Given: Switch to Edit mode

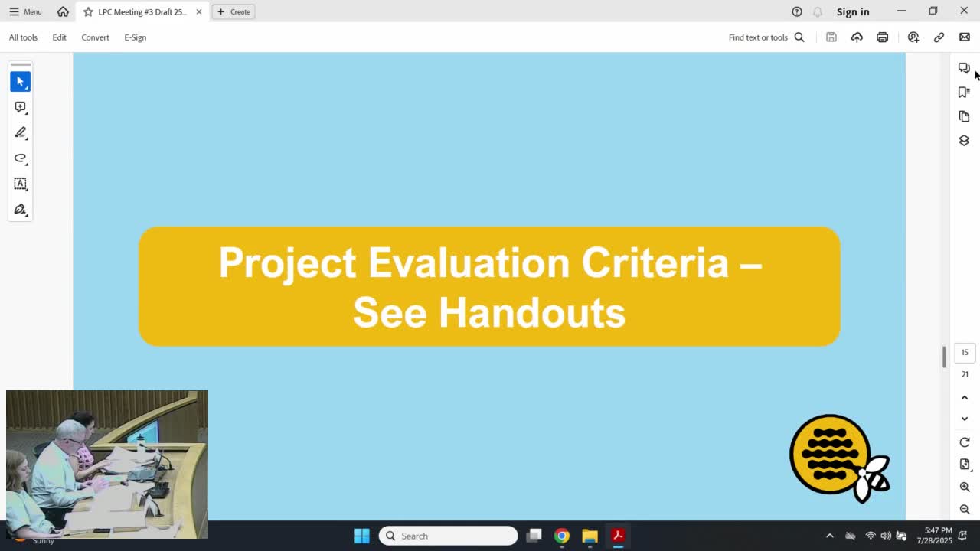Looking at the screenshot, I should pyautogui.click(x=59, y=37).
